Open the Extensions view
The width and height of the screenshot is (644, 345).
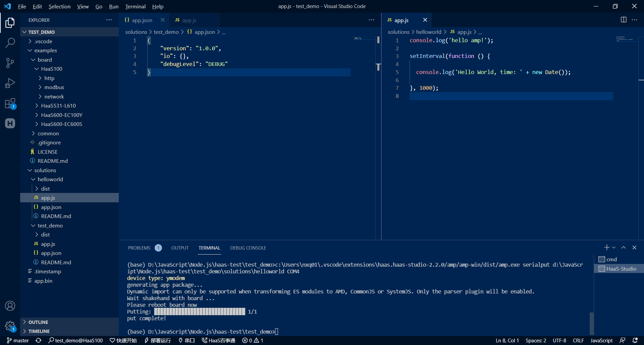(x=10, y=103)
